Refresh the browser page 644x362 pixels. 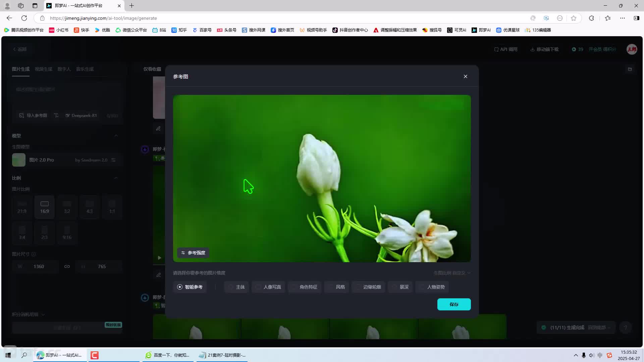[x=24, y=18]
